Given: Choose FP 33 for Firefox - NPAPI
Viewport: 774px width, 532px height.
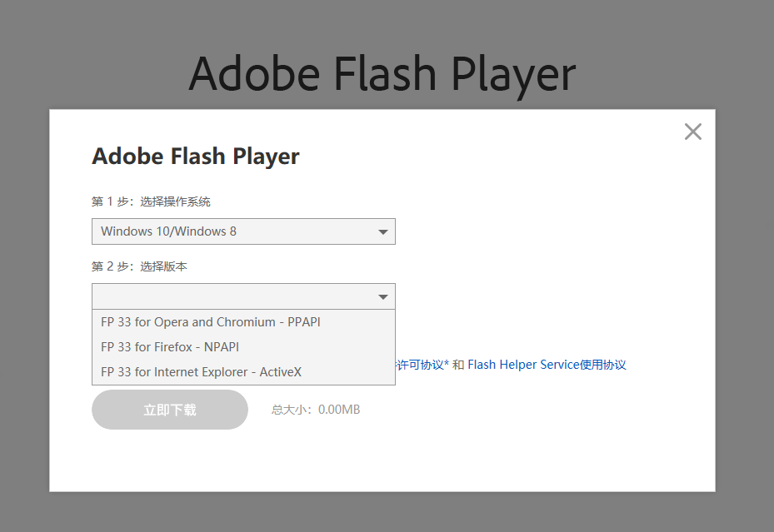Looking at the screenshot, I should tap(169, 347).
